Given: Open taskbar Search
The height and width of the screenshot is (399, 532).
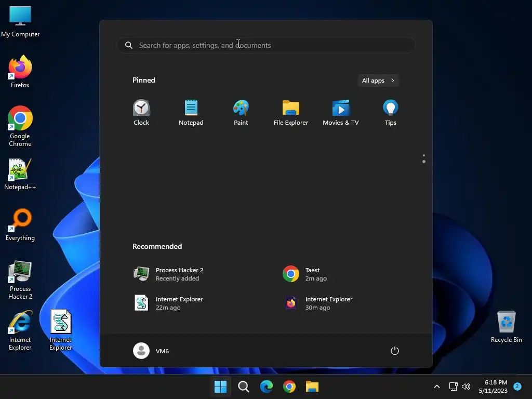Looking at the screenshot, I should coord(244,387).
